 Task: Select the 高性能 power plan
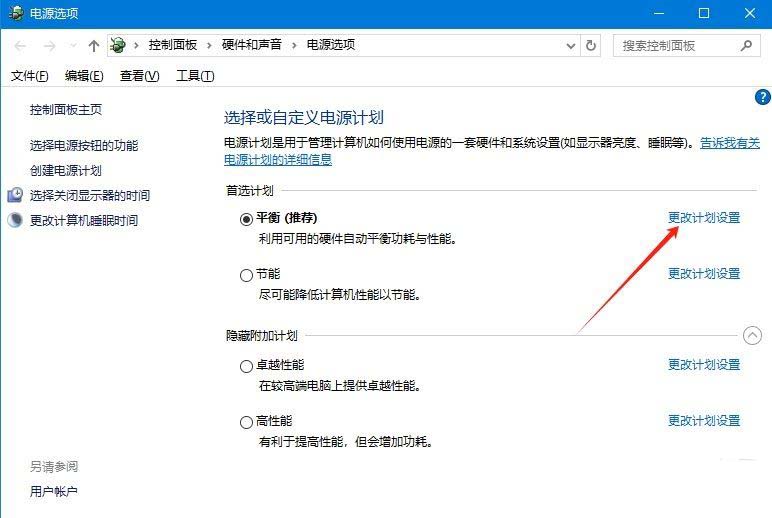click(x=246, y=422)
